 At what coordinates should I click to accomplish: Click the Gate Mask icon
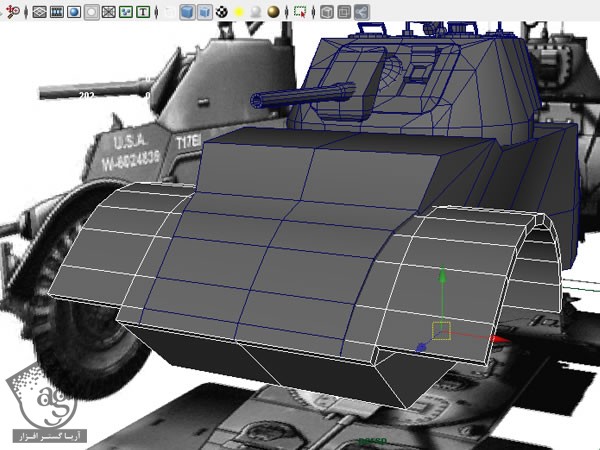tap(91, 13)
